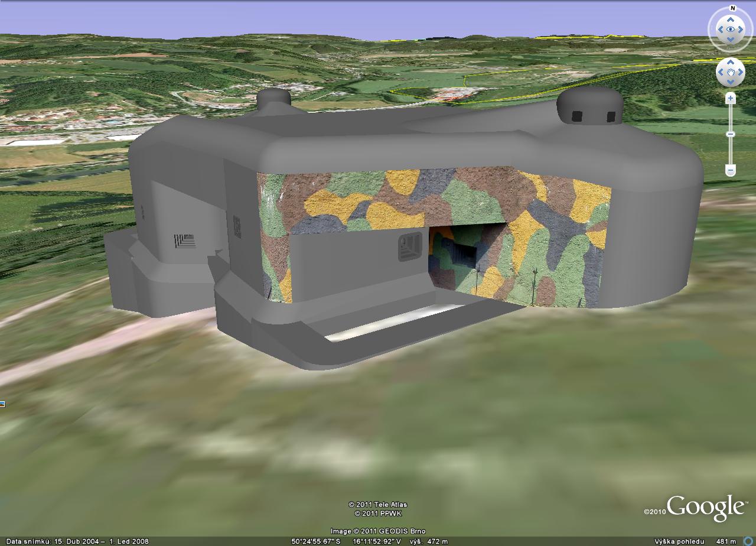Click the eye icon in look joystick
The height and width of the screenshot is (546, 756).
pyautogui.click(x=731, y=29)
